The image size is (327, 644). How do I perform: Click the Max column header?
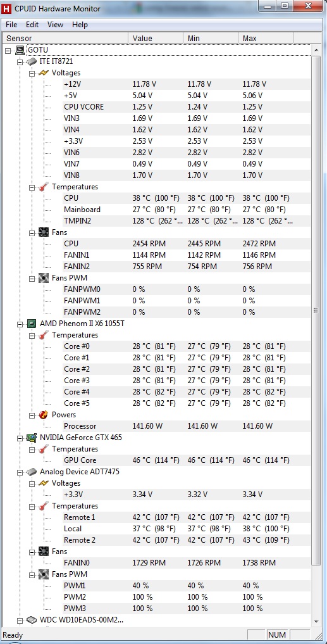266,38
